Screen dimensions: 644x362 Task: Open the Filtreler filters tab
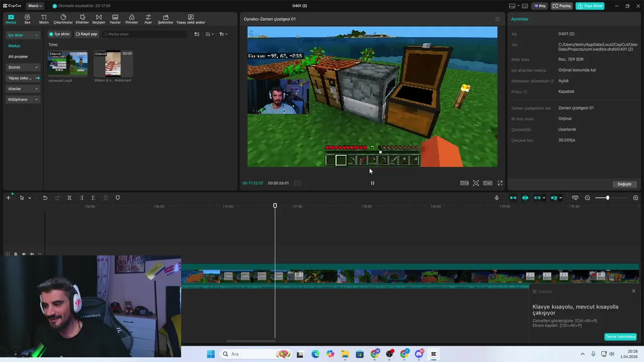131,19
